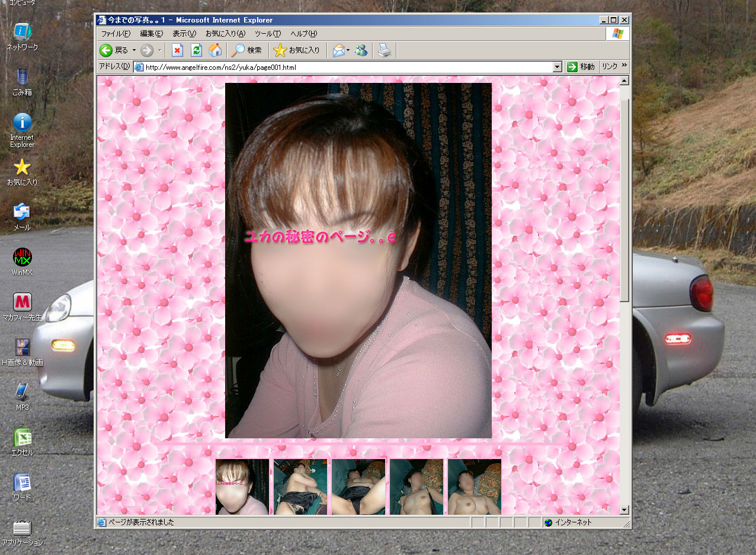Screen dimensions: 756x555
Task: Click the vertical scrollbar down arrow
Action: [x=624, y=510]
